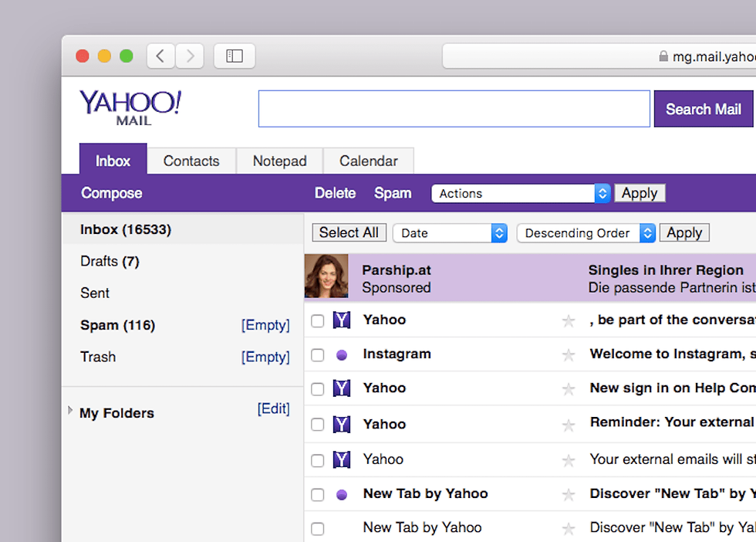
Task: Open the Actions dropdown
Action: 520,193
